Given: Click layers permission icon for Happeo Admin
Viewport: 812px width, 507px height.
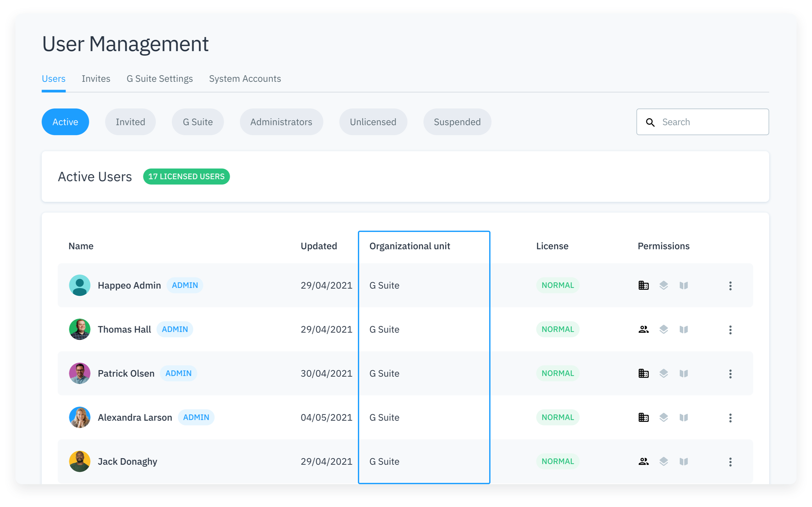Looking at the screenshot, I should 663,285.
